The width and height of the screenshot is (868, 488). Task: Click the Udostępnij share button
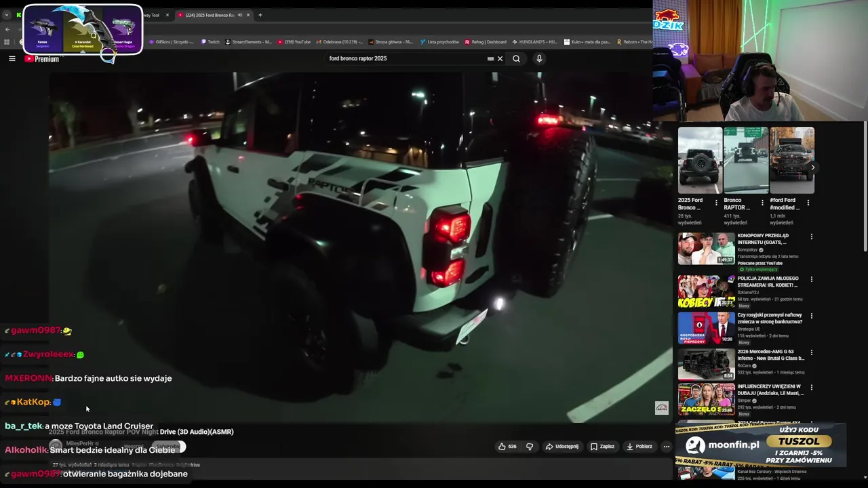[x=563, y=447]
